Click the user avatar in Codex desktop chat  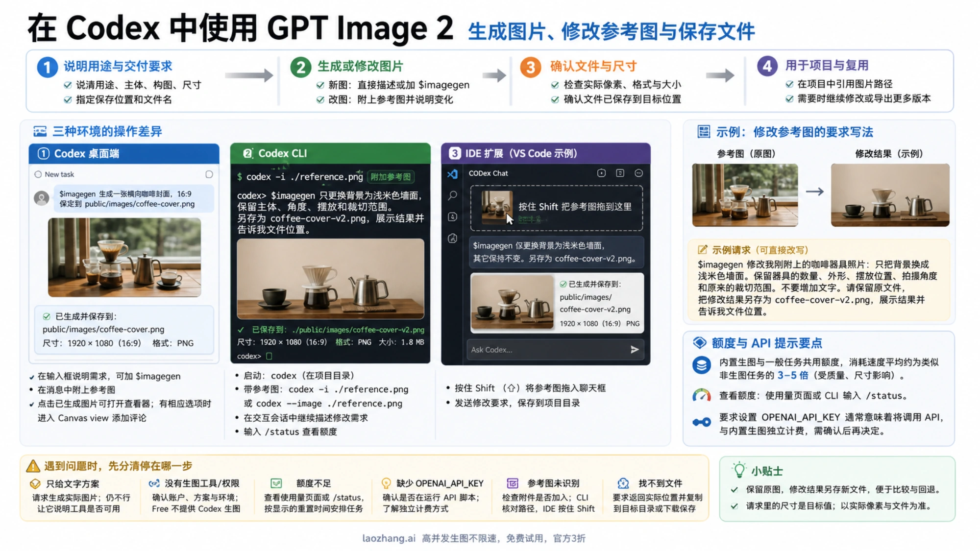tap(42, 198)
